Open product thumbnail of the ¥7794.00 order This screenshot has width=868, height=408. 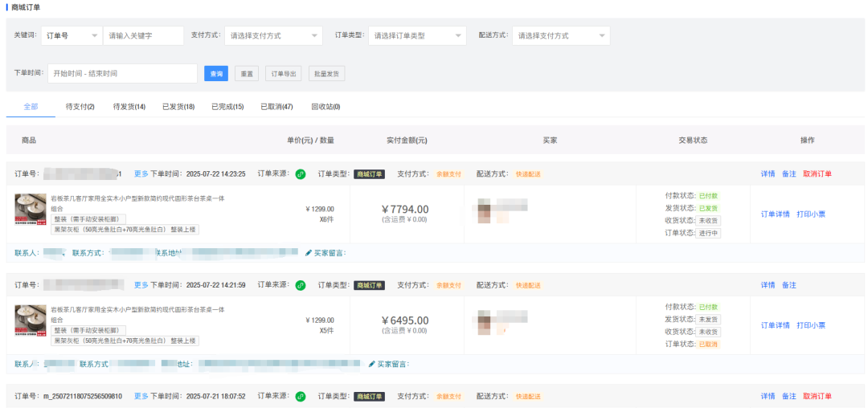31,209
